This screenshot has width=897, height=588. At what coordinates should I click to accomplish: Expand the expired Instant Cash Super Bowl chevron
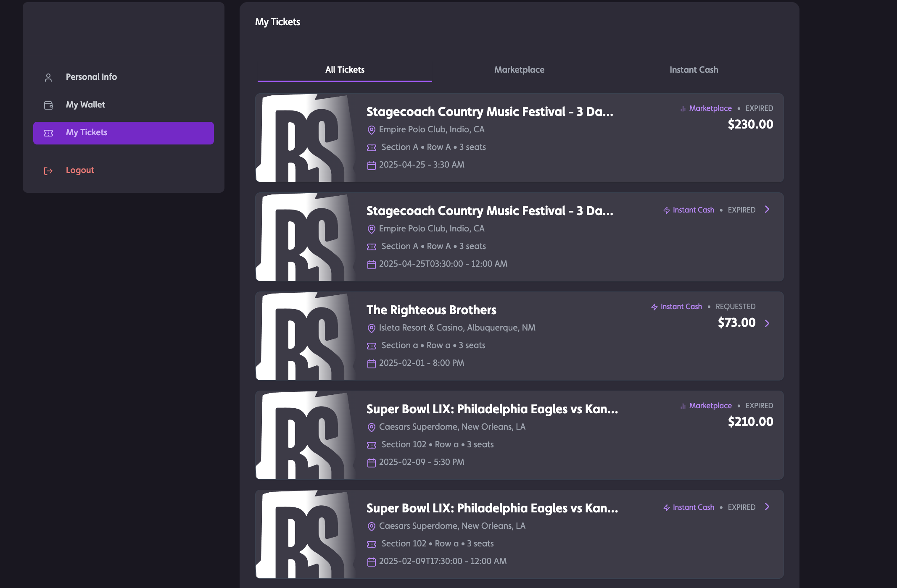767,507
